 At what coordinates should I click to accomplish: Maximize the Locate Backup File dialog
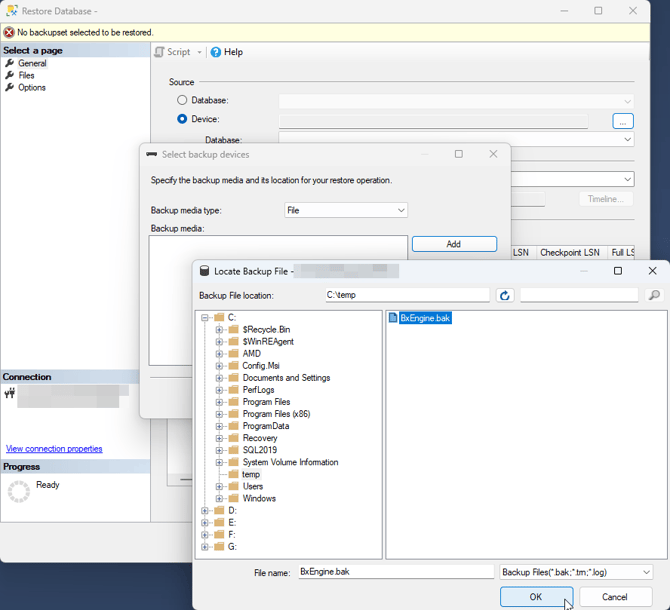618,271
